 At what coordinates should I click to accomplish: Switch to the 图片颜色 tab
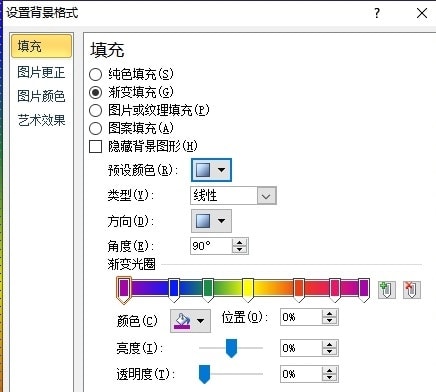pyautogui.click(x=41, y=96)
